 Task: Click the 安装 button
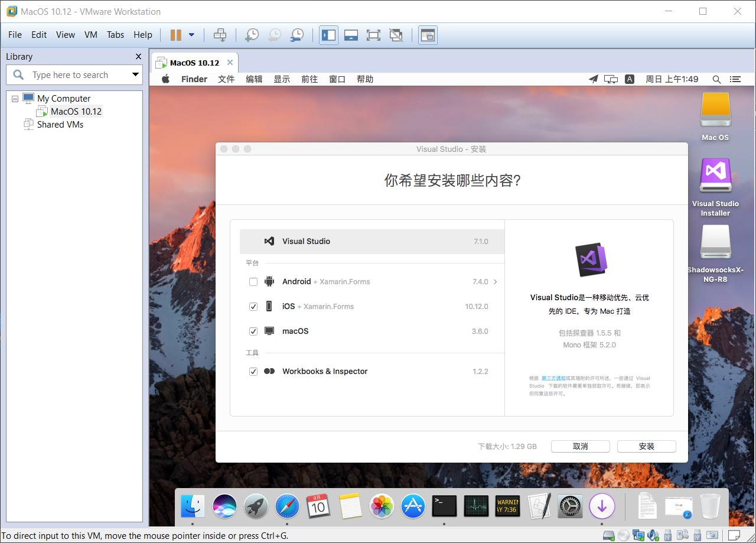tap(647, 447)
